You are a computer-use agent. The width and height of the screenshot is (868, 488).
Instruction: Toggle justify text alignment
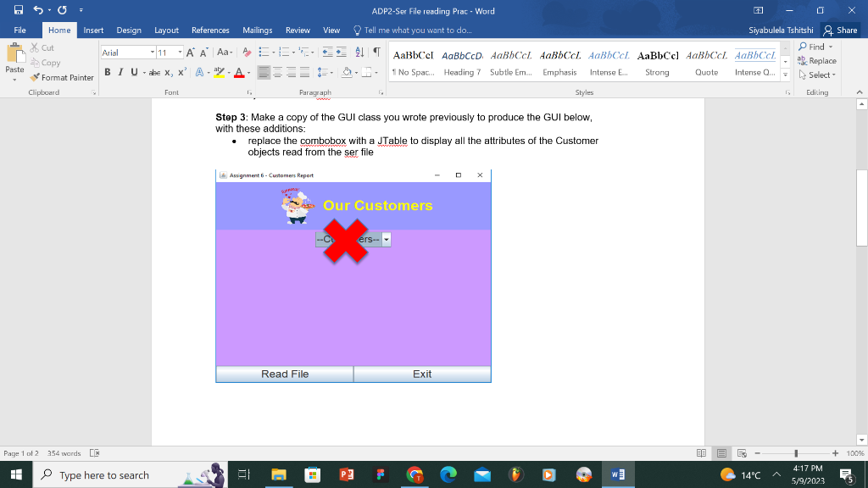click(304, 73)
